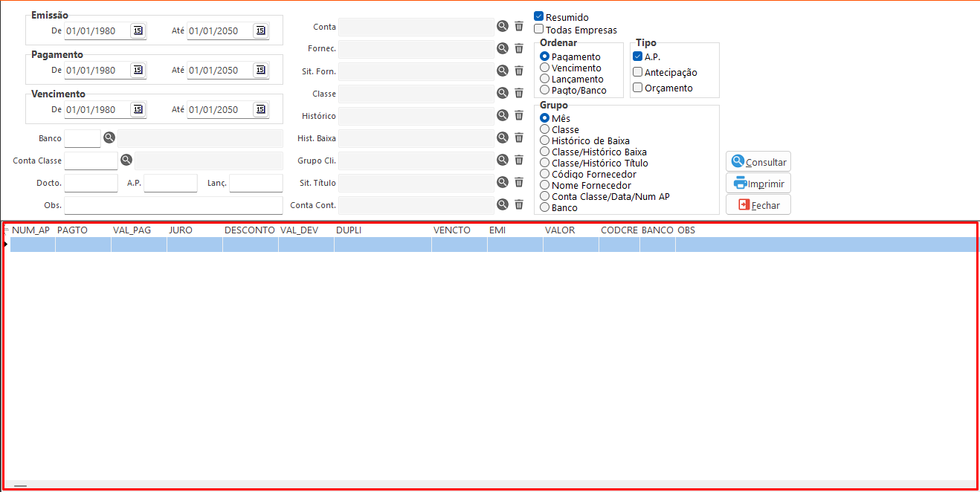Enable the Todas Empresas checkbox
Viewport: 980px width, 492px height.
pyautogui.click(x=539, y=30)
